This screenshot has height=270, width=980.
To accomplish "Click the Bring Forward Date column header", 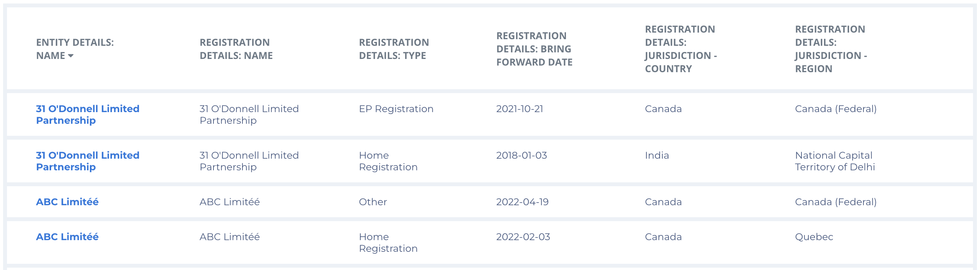I will click(534, 49).
